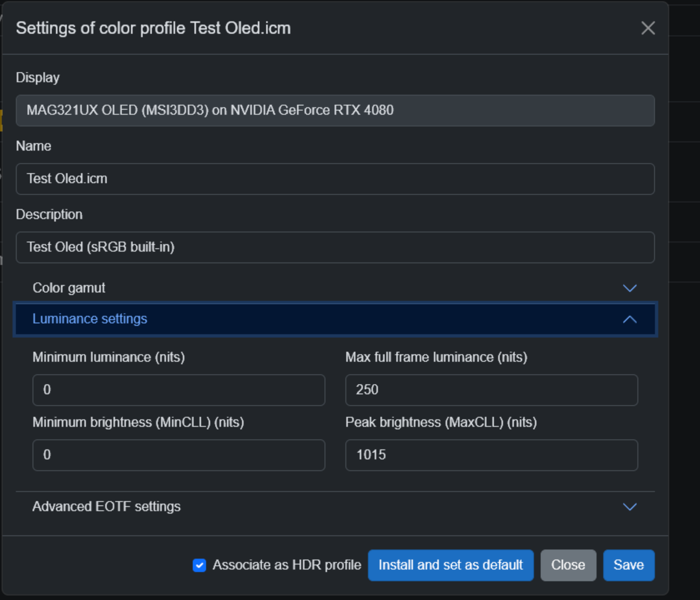This screenshot has width=700, height=600.
Task: Expand the Color gamut section
Action: coord(69,288)
